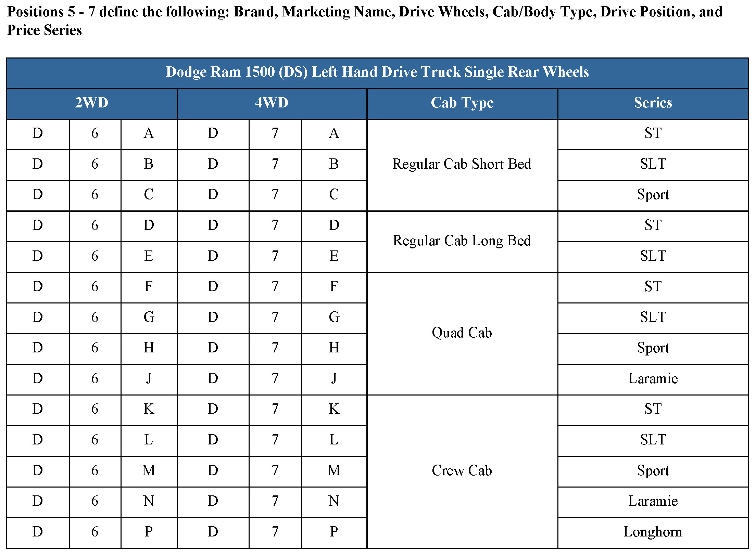
Task: Select the letter M in the 4WD columns
Action: coord(333,471)
